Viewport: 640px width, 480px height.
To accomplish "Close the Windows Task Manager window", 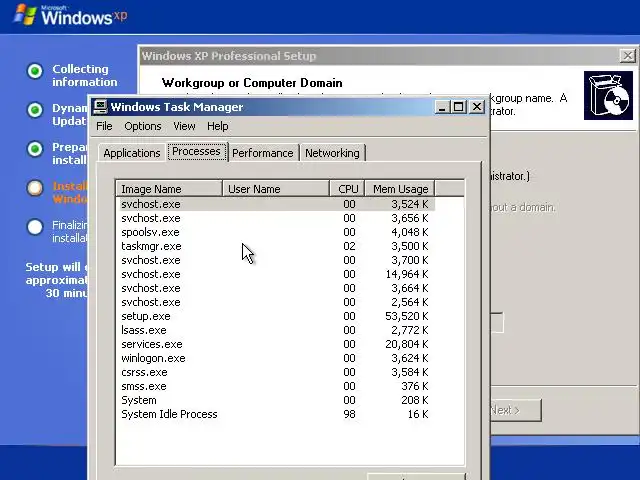I will [x=477, y=107].
